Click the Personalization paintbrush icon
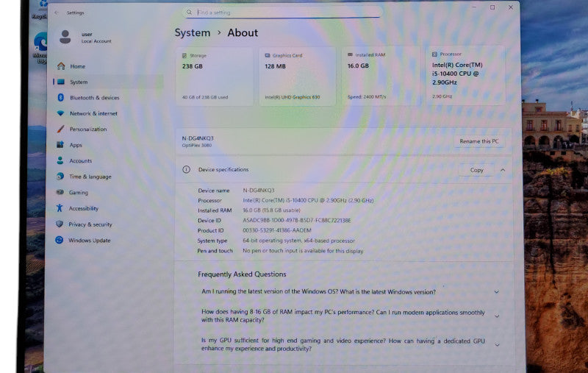The height and width of the screenshot is (373, 588). [60, 129]
